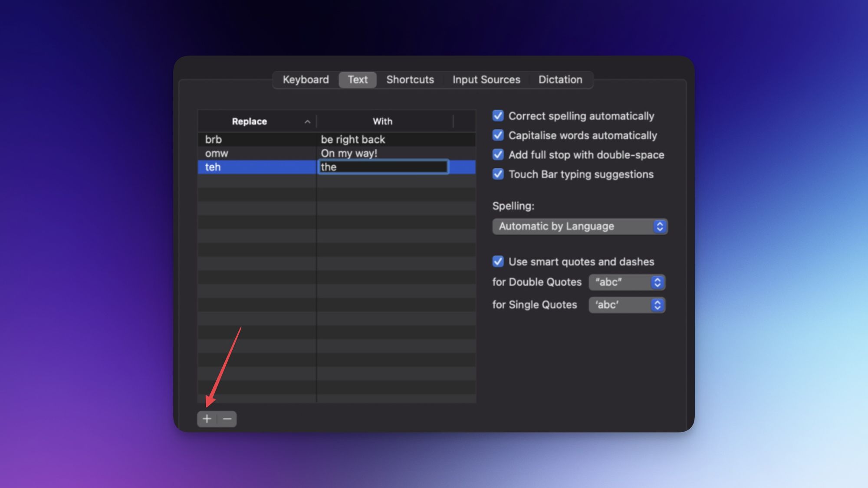
Task: Toggle Correct spelling automatically checkbox
Action: pos(498,116)
